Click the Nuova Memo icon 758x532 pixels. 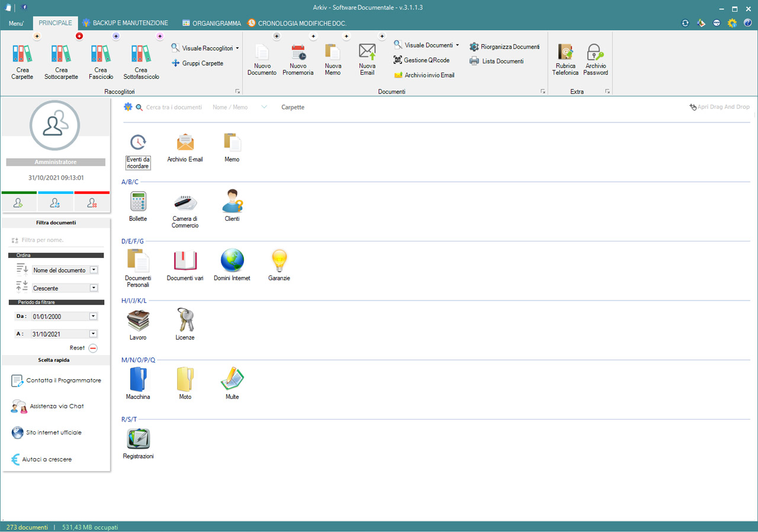click(x=333, y=52)
